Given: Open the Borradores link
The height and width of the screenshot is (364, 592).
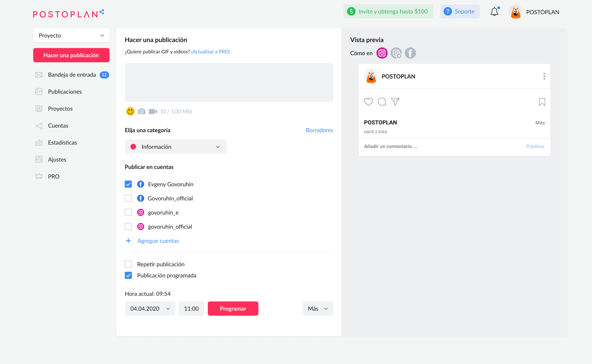Looking at the screenshot, I should pos(319,130).
